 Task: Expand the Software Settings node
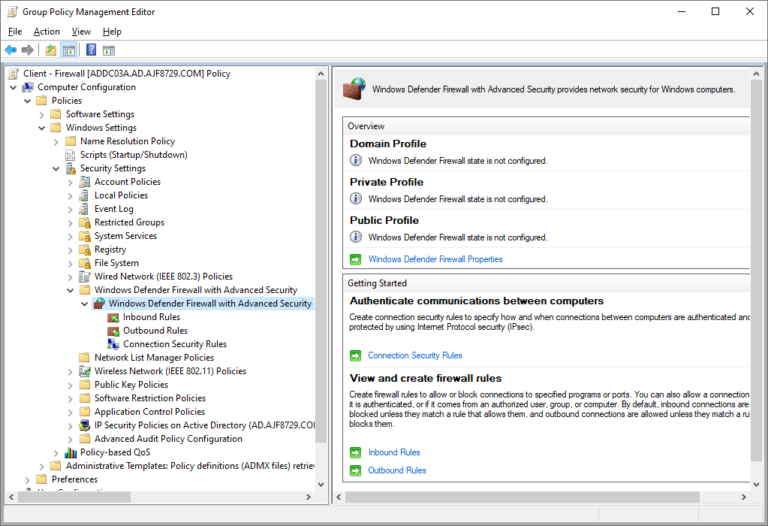click(x=42, y=115)
